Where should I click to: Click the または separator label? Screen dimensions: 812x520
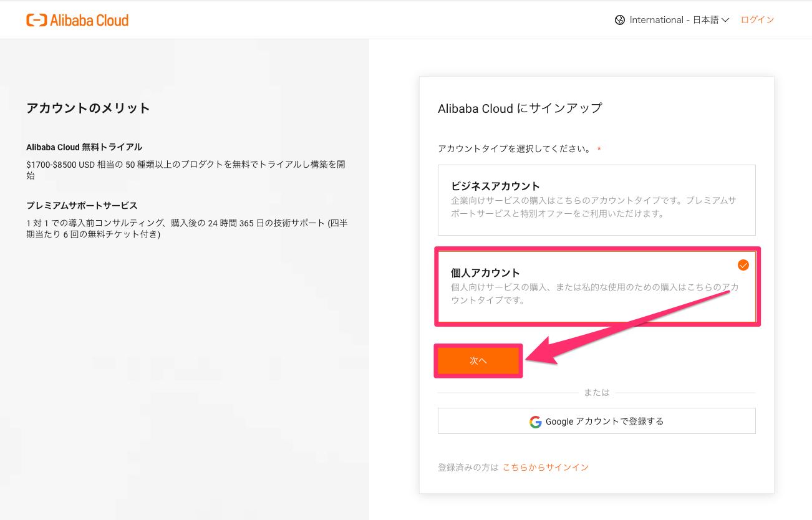[597, 392]
